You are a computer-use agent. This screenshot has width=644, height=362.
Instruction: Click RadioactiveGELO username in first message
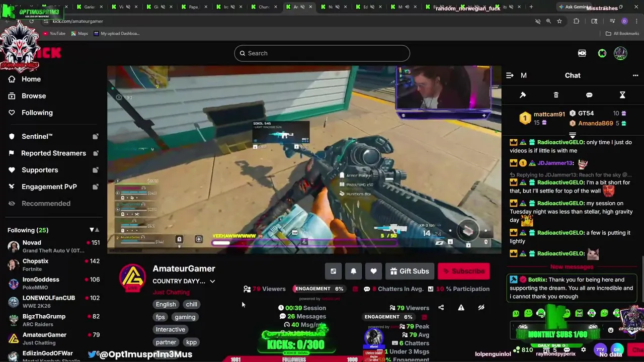coord(560,142)
